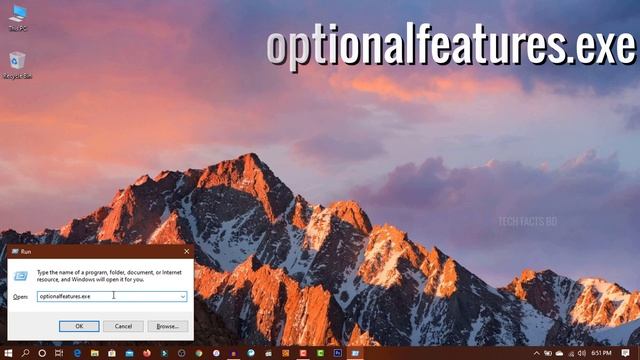Open the network tray icon
640x360 pixels.
tap(571, 353)
